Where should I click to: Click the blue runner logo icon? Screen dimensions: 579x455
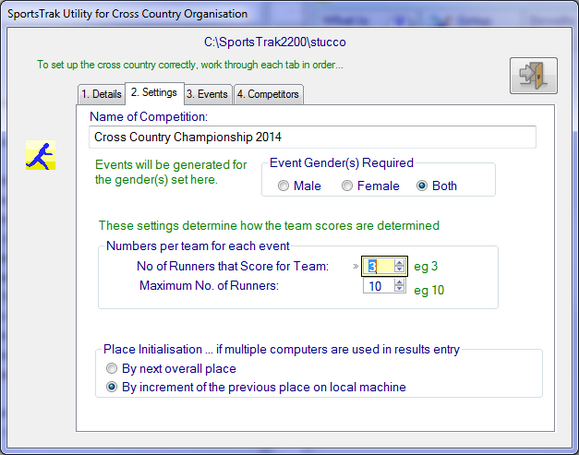[41, 155]
